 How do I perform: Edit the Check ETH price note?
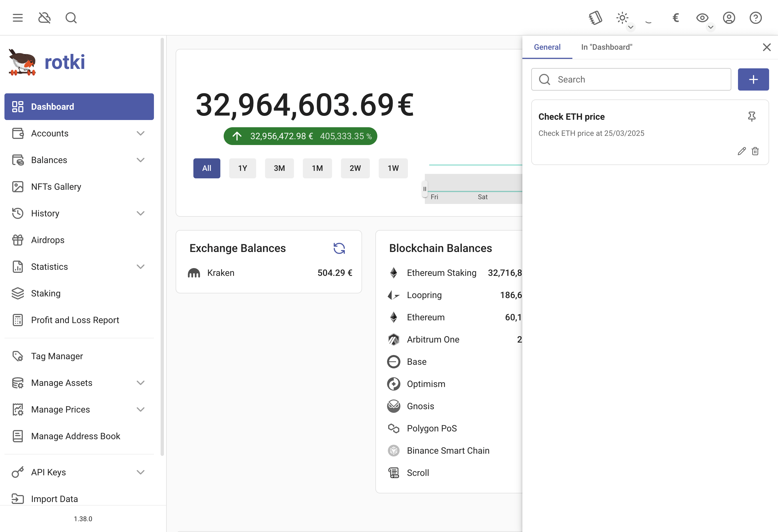point(742,151)
